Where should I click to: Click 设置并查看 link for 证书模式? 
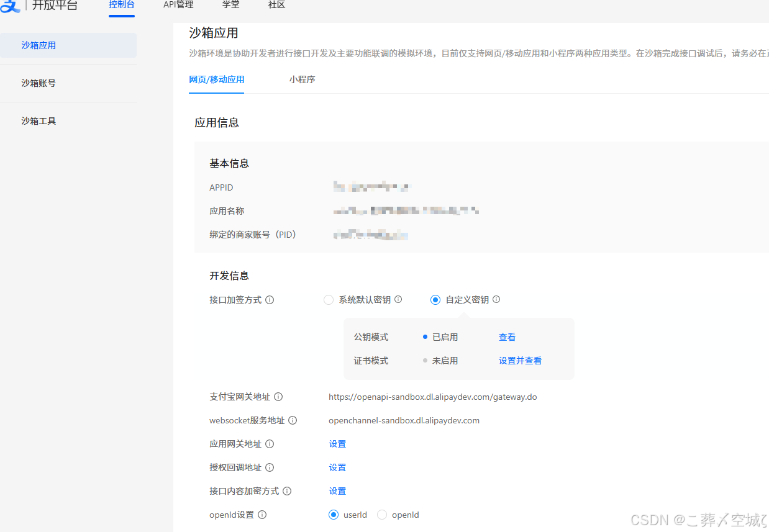click(520, 361)
